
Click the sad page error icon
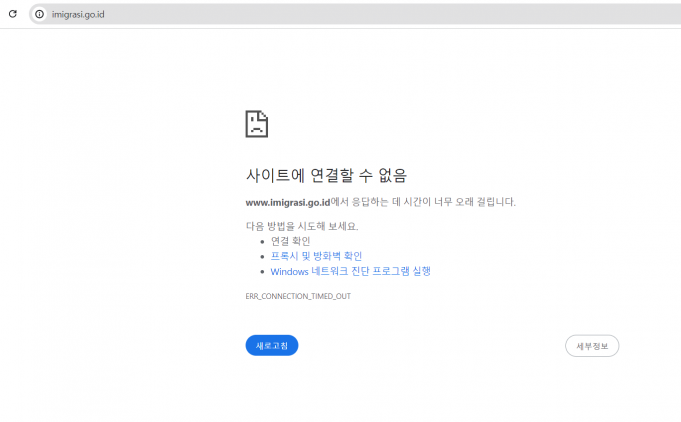pos(257,124)
